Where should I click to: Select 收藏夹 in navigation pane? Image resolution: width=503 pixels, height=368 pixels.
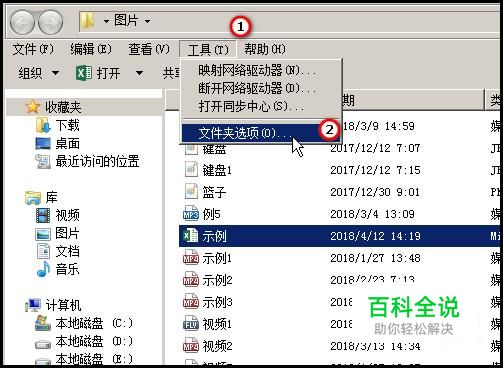63,107
